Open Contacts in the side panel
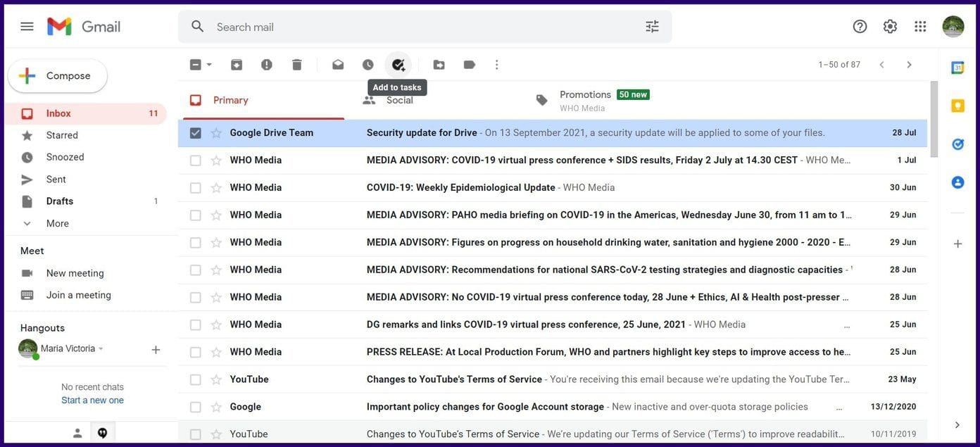The width and height of the screenshot is (980, 447). 957,182
